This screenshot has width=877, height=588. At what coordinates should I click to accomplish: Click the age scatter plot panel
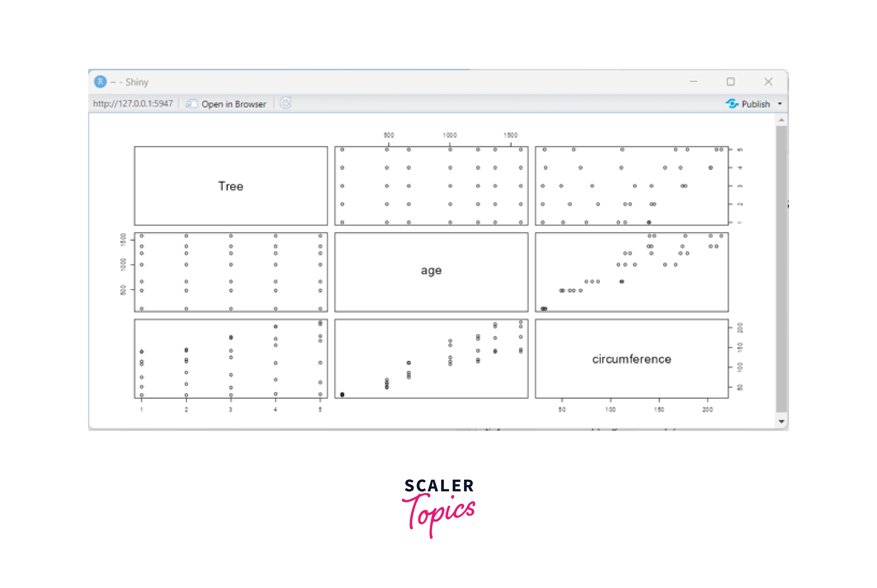pyautogui.click(x=431, y=271)
